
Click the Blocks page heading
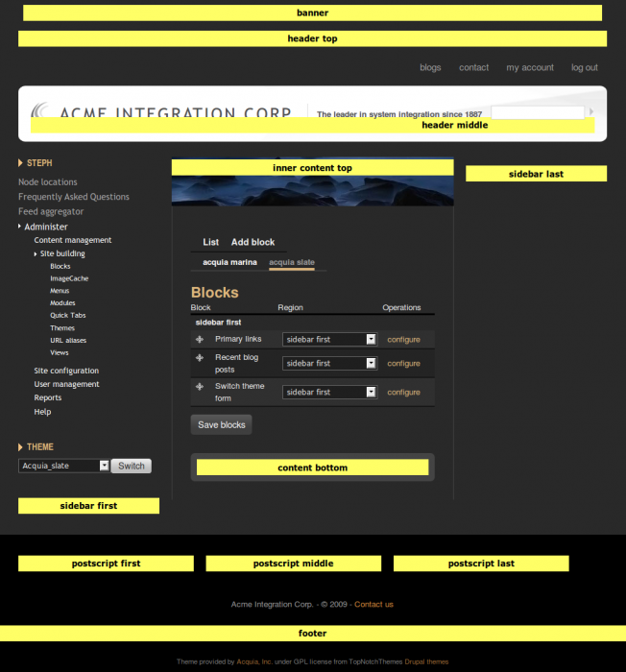click(x=214, y=292)
